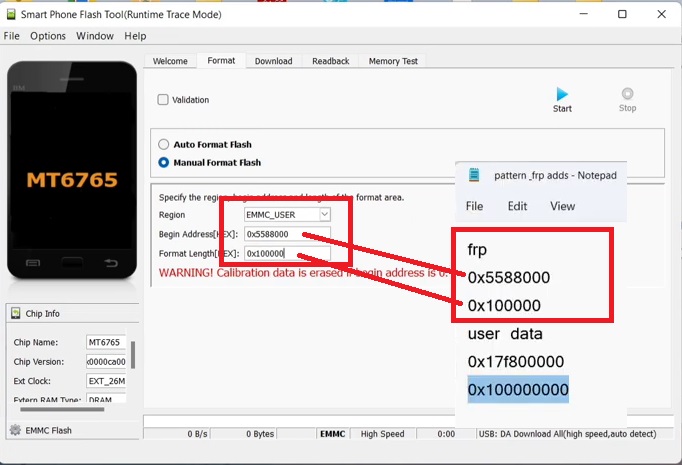This screenshot has height=465, width=682.
Task: Click the Format Length hex input field
Action: click(x=287, y=253)
